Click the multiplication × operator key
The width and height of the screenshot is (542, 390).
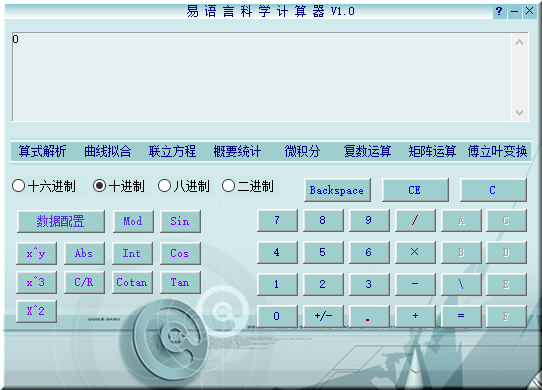coord(415,252)
